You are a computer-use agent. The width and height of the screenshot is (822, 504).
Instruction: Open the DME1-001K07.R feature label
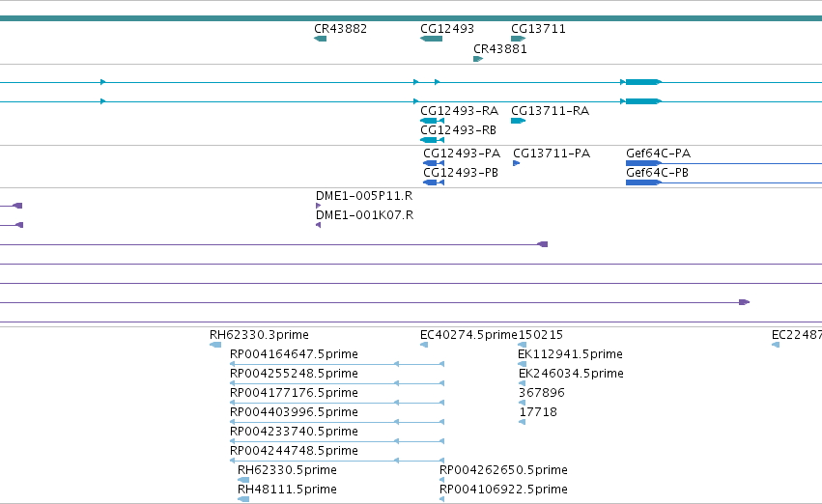pyautogui.click(x=364, y=215)
